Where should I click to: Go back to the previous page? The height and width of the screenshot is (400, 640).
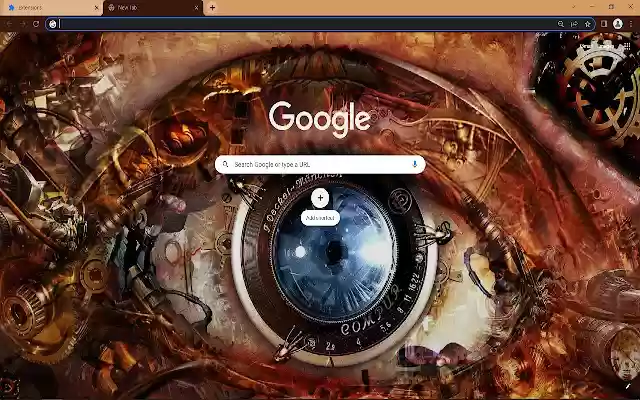click(9, 24)
